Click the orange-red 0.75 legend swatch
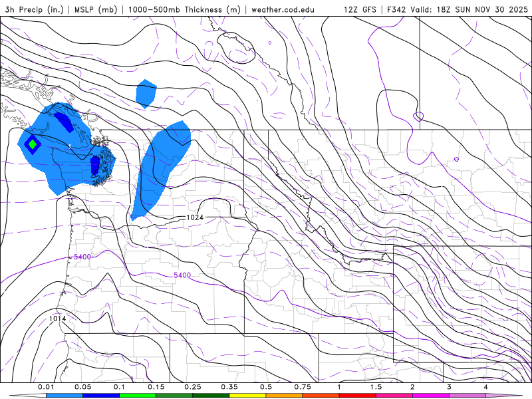Image resolution: width=532 pixels, height=399 pixels. pos(321,396)
